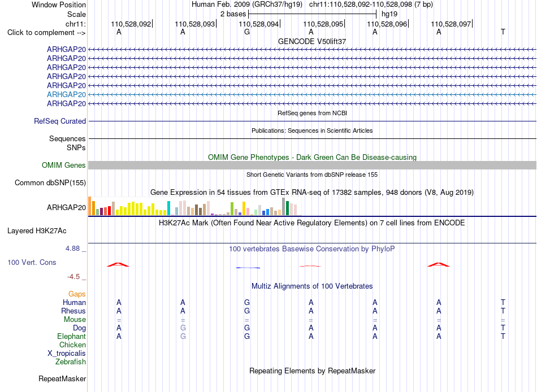This screenshot has width=537, height=392.
Task: Click the T base in the complement row
Action: tap(503, 32)
